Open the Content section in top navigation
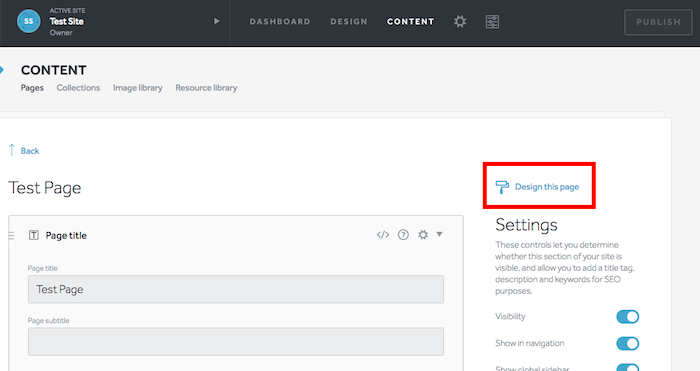 410,21
